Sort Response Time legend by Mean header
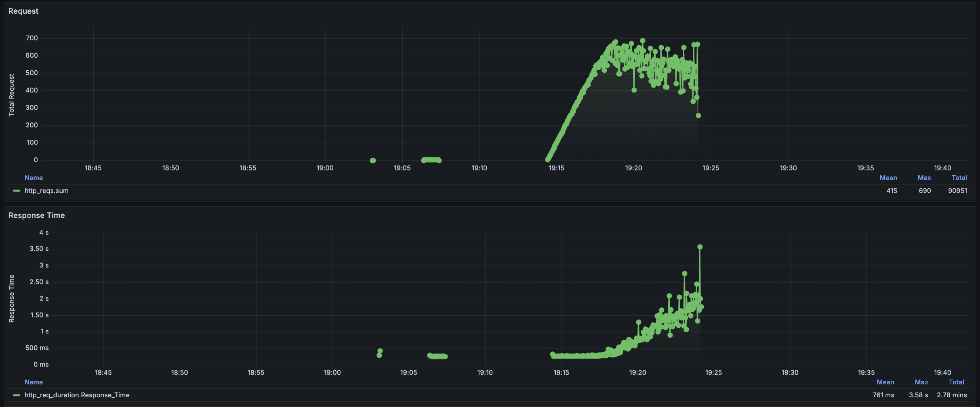The image size is (980, 407). pyautogui.click(x=885, y=382)
